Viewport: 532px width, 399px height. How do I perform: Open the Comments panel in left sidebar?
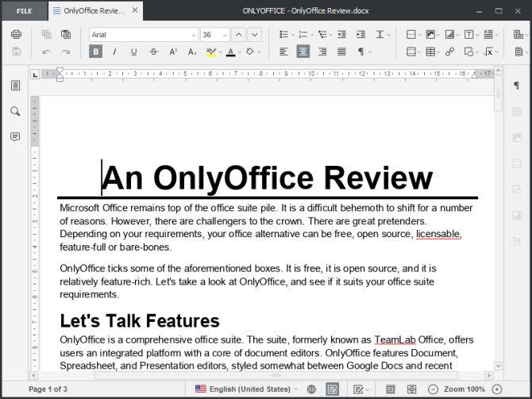(15, 136)
